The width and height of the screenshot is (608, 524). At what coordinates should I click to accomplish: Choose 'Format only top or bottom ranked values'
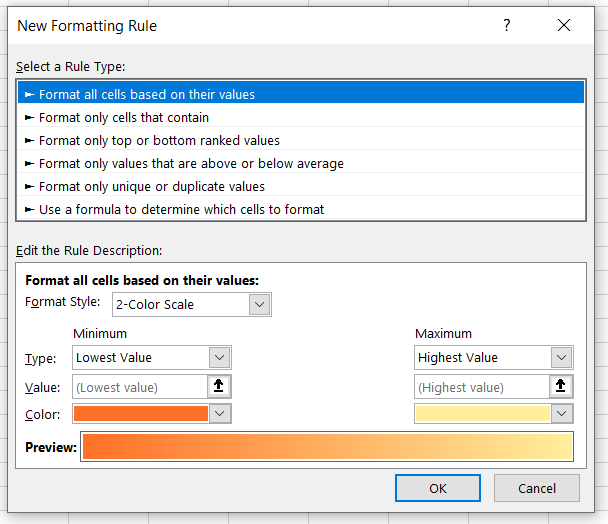tap(159, 141)
